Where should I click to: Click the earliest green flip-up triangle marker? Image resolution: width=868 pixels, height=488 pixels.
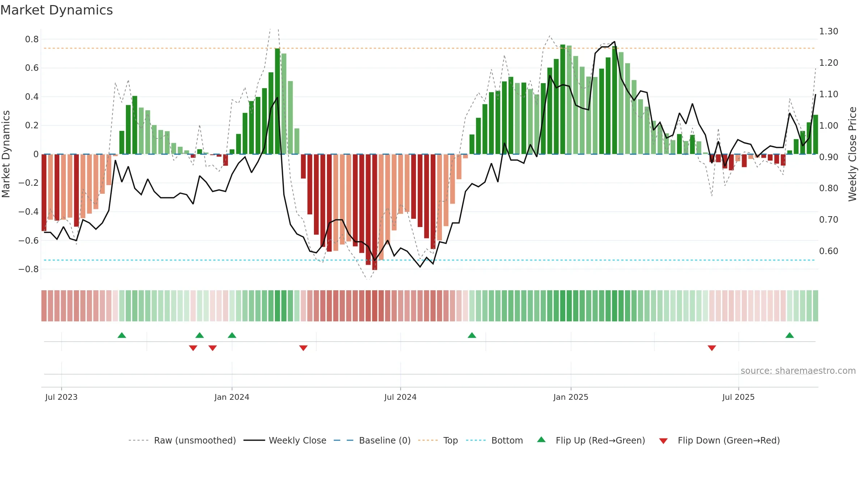point(122,335)
